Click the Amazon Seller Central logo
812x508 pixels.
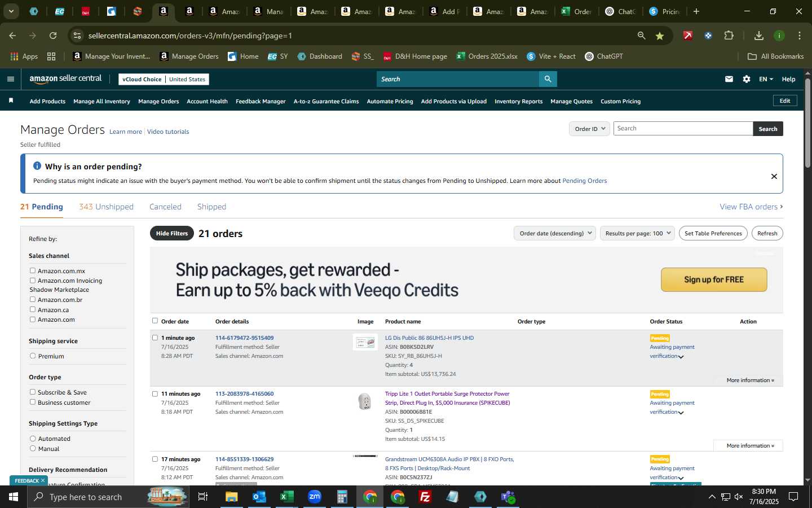65,79
